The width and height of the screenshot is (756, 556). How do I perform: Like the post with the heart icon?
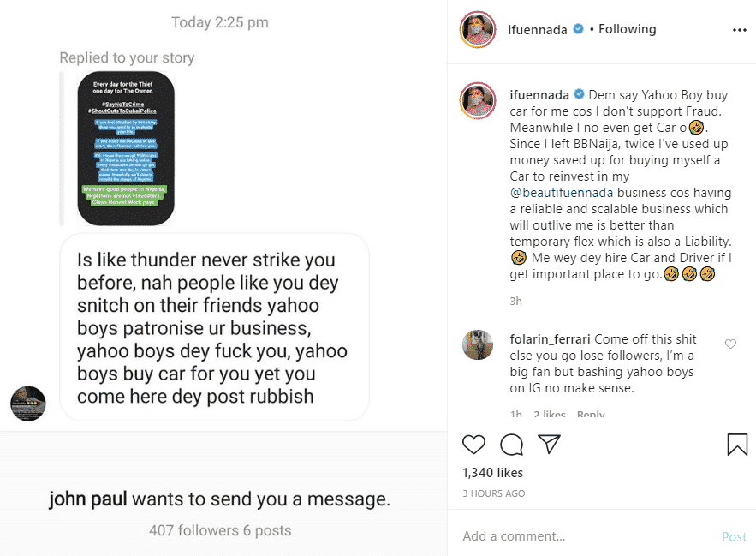[x=473, y=444]
